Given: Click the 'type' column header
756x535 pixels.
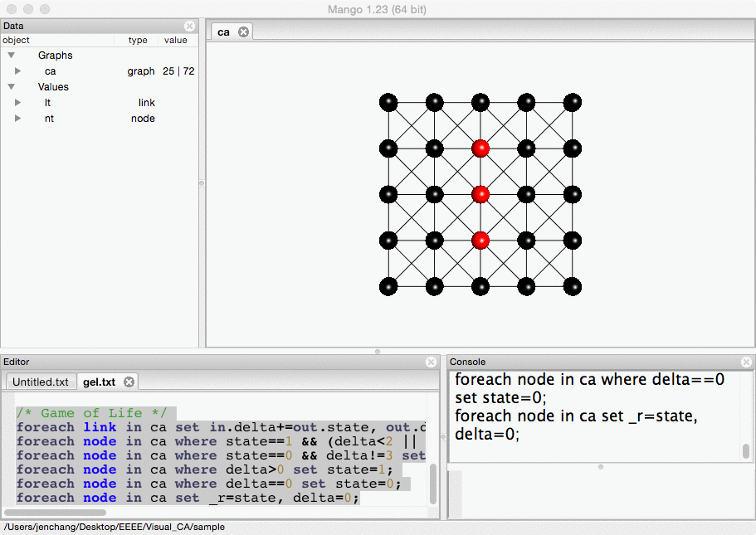Looking at the screenshot, I should pyautogui.click(x=138, y=40).
